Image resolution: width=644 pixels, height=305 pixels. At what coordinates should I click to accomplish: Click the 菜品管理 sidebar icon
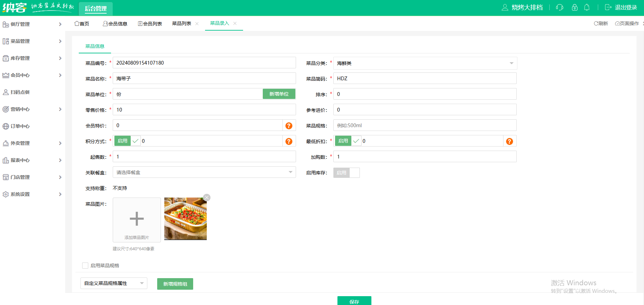tap(6, 41)
